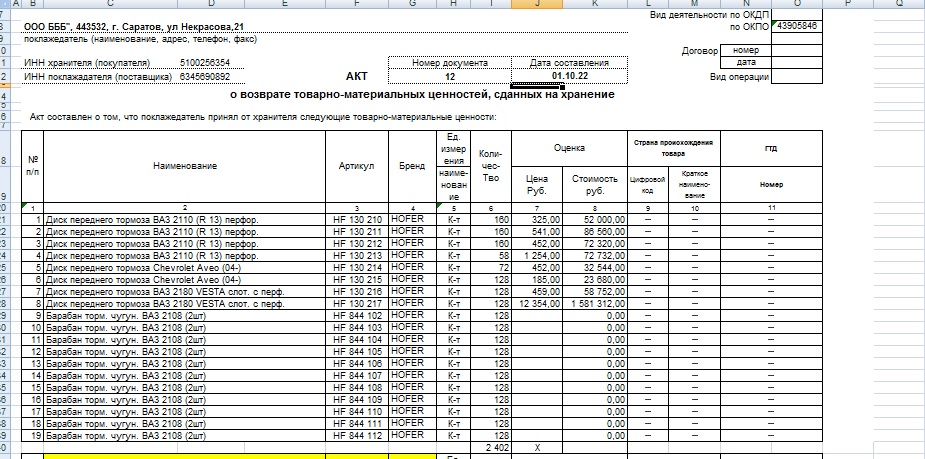
Task: Click the date cell 01.10.22
Action: tap(570, 76)
